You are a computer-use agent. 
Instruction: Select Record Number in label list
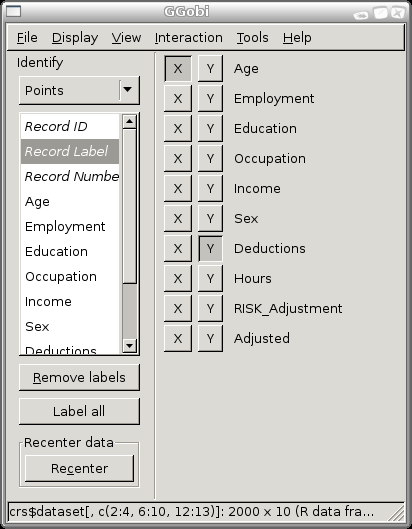click(70, 176)
